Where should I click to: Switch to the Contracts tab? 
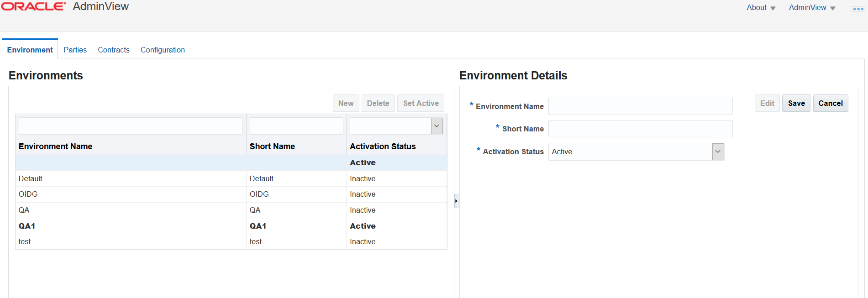114,50
